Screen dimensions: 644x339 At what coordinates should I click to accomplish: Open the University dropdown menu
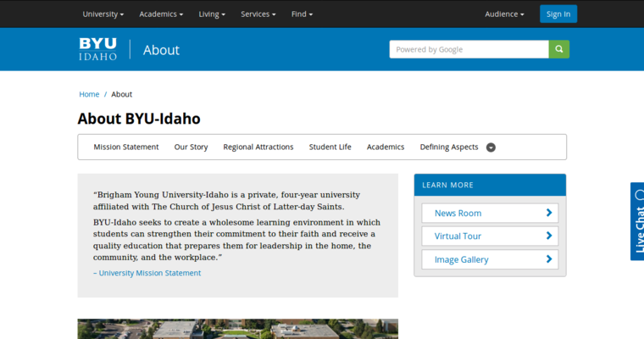coord(103,14)
